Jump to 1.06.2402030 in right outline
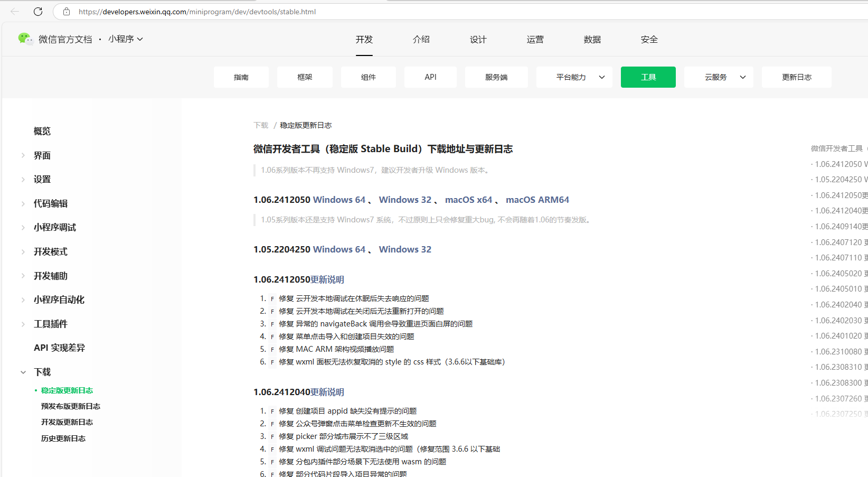Screen dimensions: 868x477 point(839,320)
